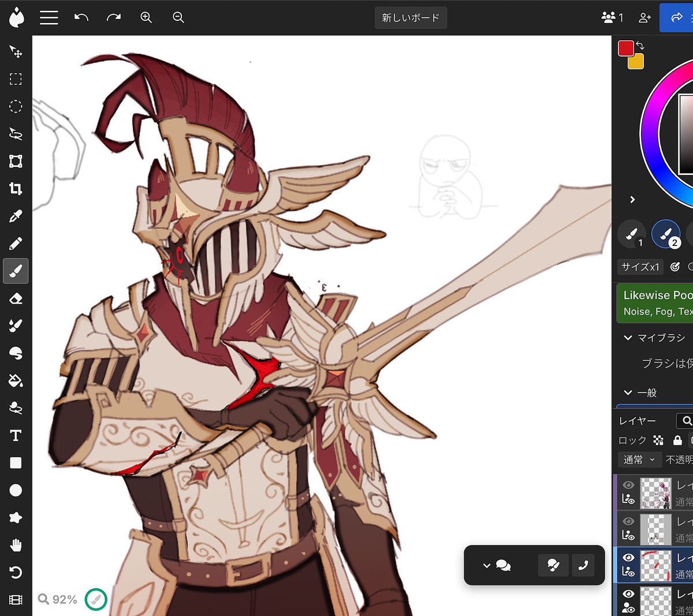Zoom out using the magnifier minus icon
The image size is (693, 616).
tap(178, 17)
